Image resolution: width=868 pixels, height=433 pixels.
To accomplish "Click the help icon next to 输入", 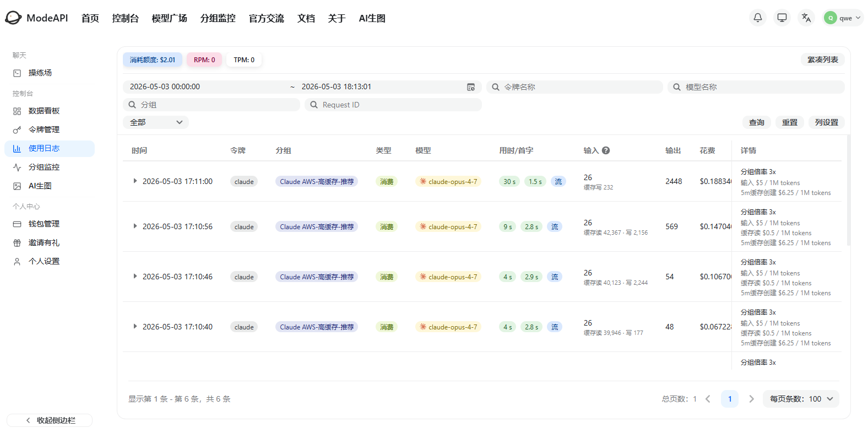I will (x=606, y=150).
